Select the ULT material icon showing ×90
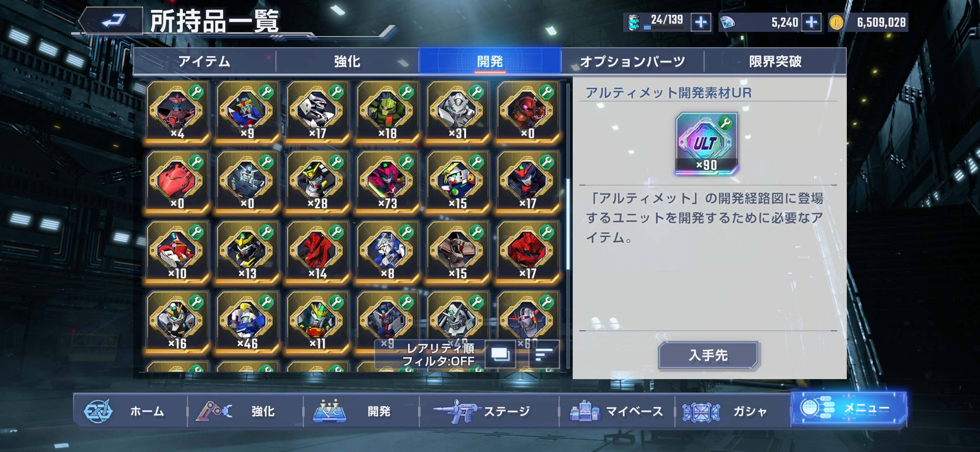Screen dimensions: 980x452 [x=707, y=143]
